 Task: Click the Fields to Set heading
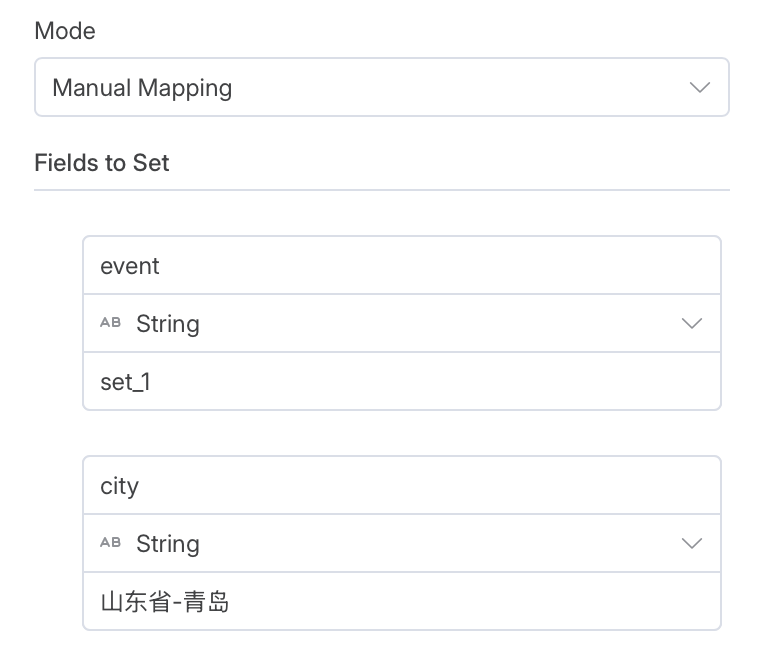[x=101, y=162]
